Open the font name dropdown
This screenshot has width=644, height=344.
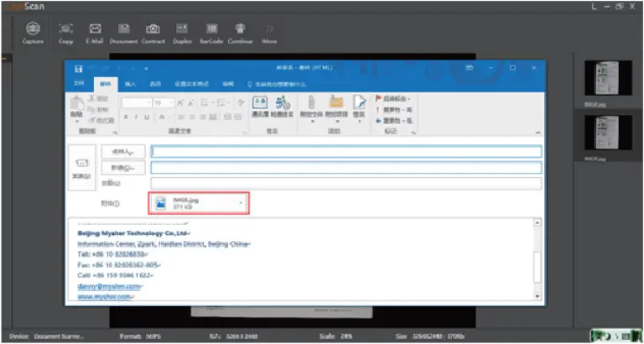point(149,103)
